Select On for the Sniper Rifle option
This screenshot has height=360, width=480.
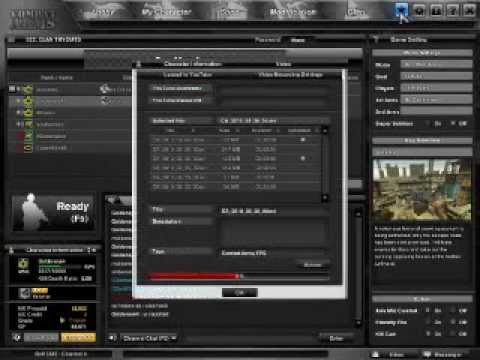pyautogui.click(x=428, y=124)
